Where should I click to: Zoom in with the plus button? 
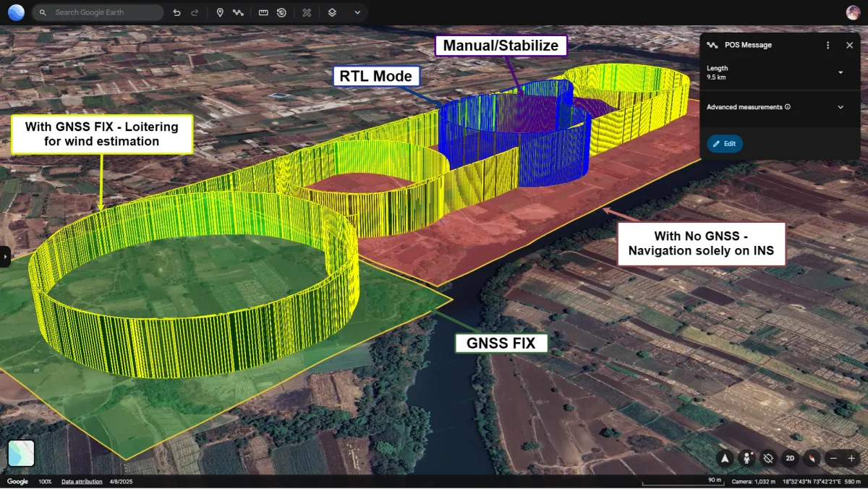851,458
